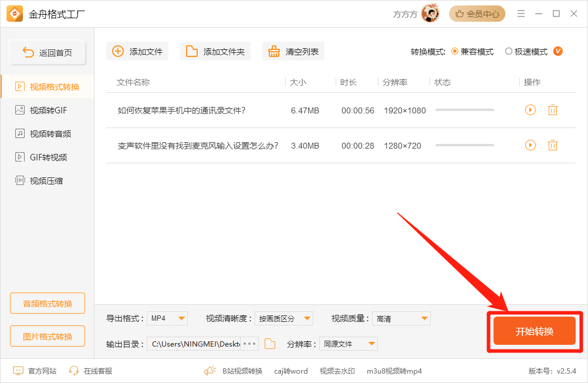
Task: Select file name 如何恢复苹果手机中的通讯录文件?
Action: pos(181,110)
